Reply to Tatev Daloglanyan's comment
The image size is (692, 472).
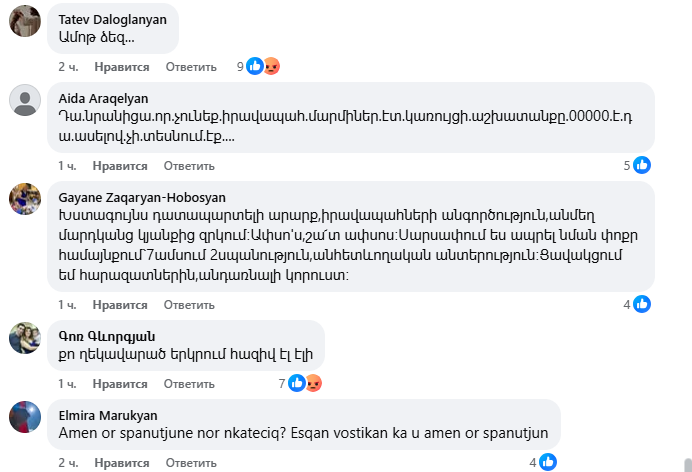[190, 67]
